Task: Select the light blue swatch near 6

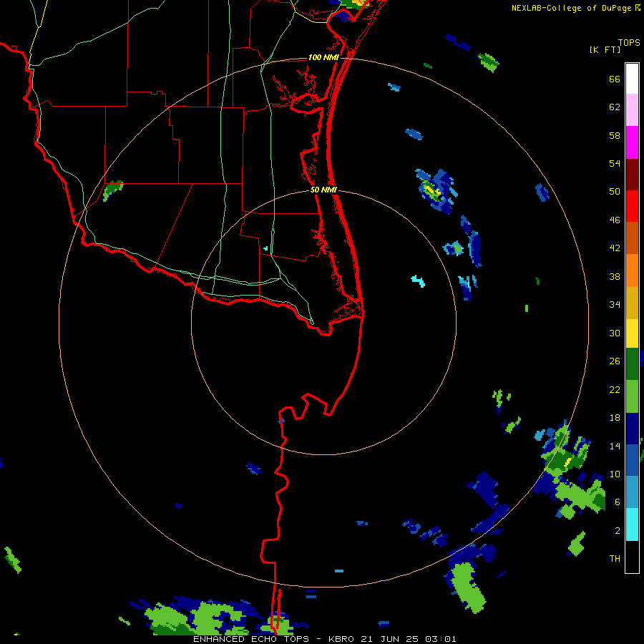Action: 632,492
